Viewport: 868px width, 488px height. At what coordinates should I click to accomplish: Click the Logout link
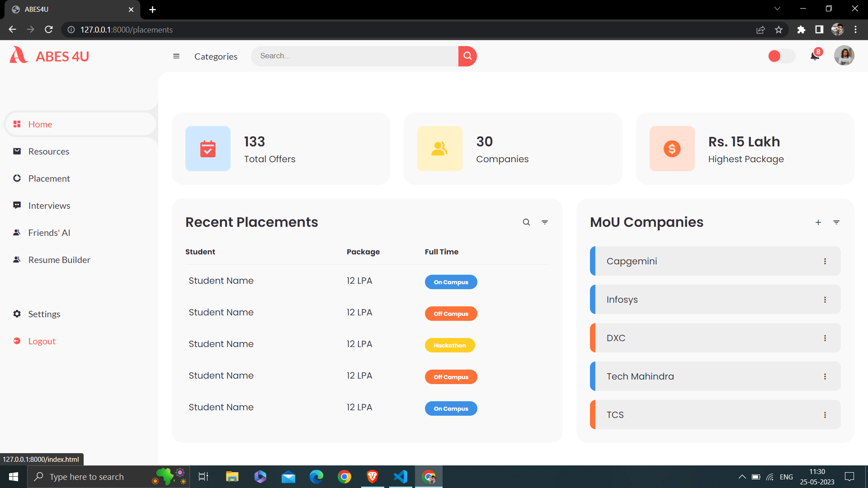click(42, 341)
